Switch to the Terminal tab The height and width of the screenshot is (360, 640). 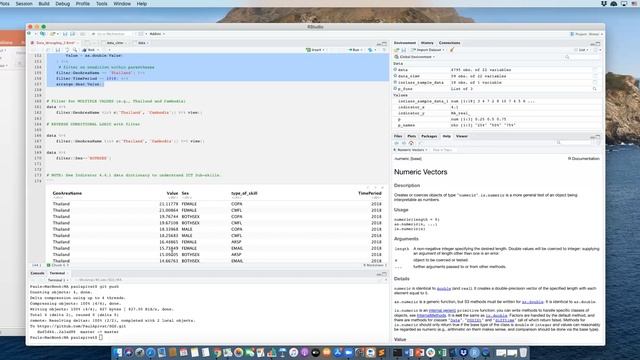58,273
